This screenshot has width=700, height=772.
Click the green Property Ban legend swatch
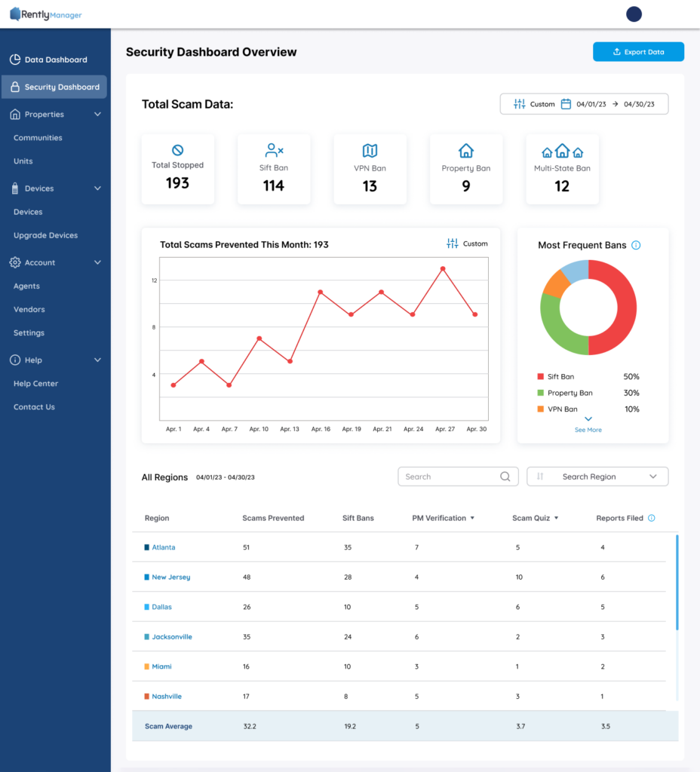click(x=540, y=393)
